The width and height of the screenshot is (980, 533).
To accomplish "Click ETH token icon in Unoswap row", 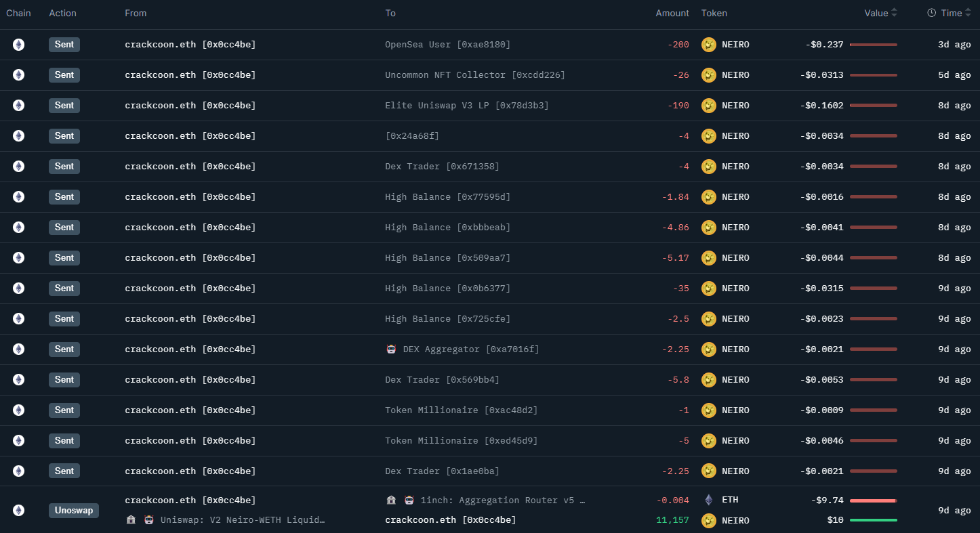I will 709,500.
